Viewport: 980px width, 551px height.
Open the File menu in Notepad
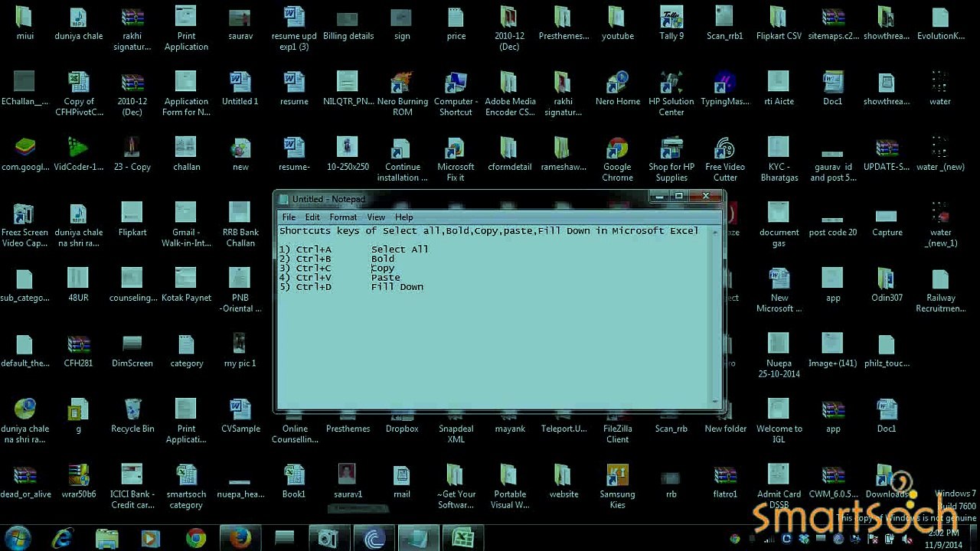point(289,217)
